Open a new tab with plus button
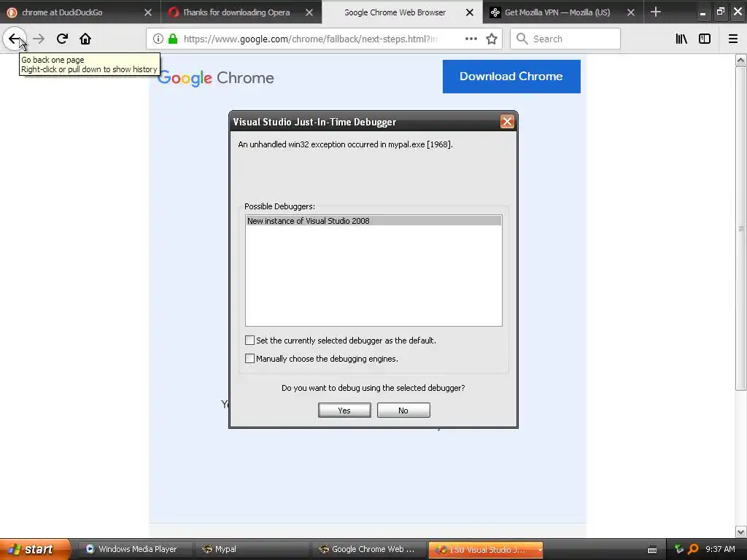The height and width of the screenshot is (560, 747). tap(656, 12)
